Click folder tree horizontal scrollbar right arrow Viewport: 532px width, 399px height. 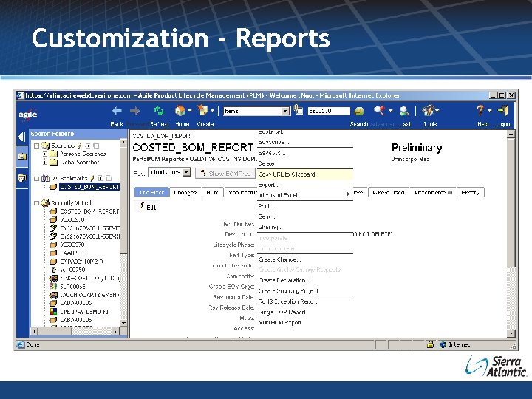[116, 331]
